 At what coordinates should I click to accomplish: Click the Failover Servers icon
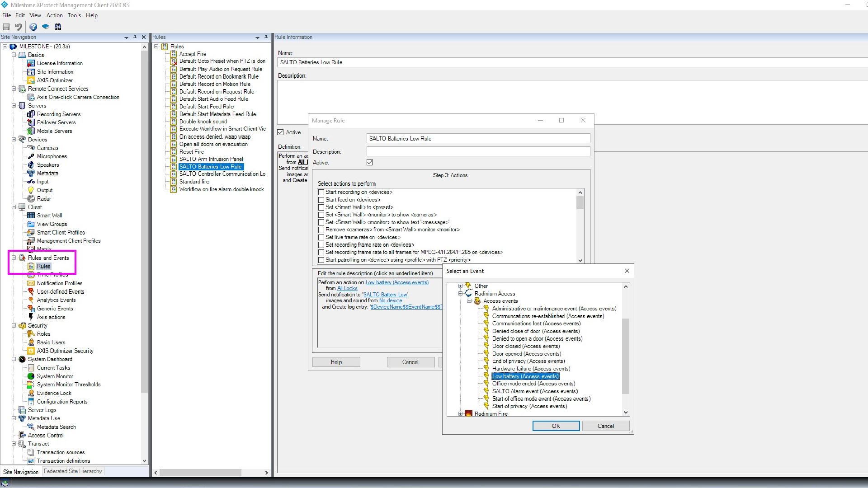click(31, 122)
